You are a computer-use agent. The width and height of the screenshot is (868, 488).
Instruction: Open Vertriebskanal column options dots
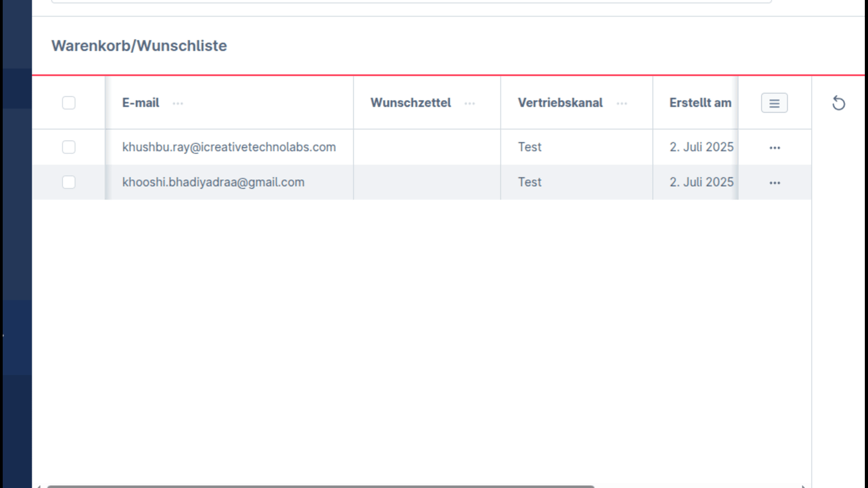pyautogui.click(x=622, y=103)
